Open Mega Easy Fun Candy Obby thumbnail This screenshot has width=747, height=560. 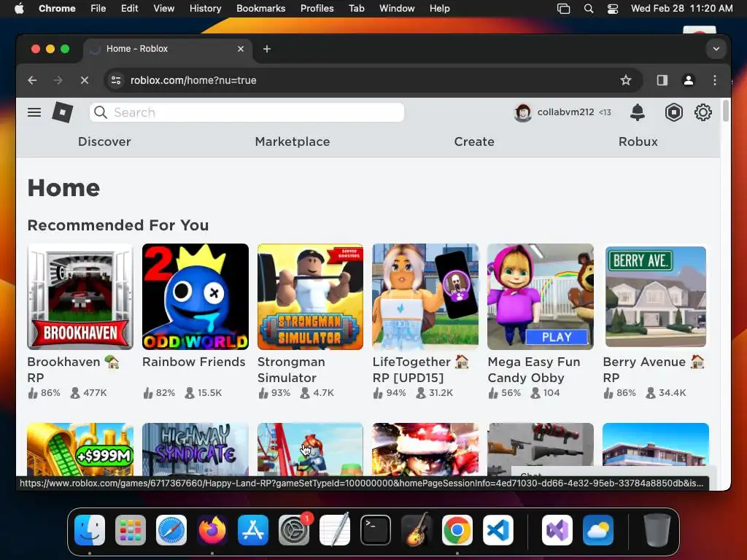tap(541, 297)
